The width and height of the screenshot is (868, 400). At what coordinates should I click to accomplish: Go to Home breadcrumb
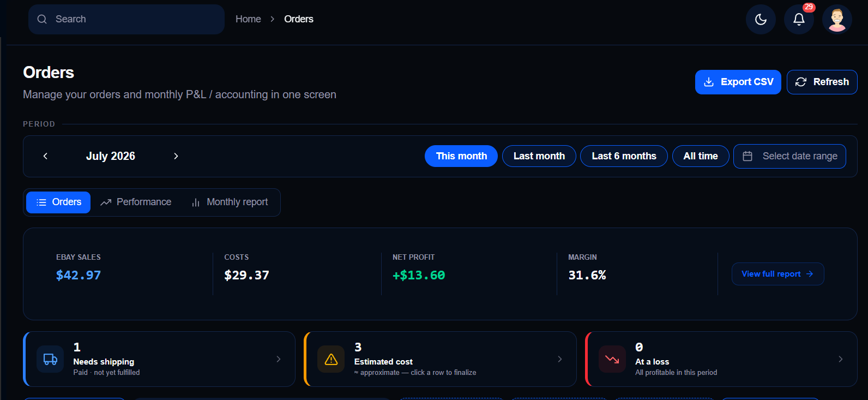point(248,19)
